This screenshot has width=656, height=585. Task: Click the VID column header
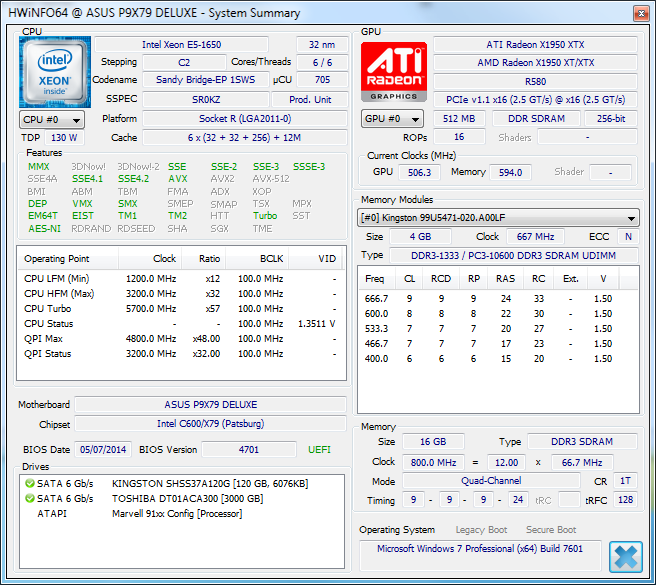click(315, 259)
